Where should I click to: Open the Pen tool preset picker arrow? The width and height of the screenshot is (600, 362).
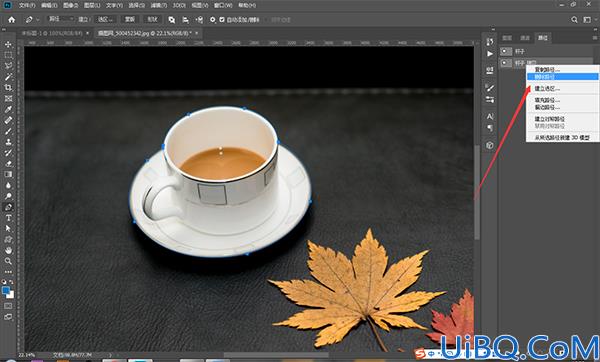coord(38,20)
